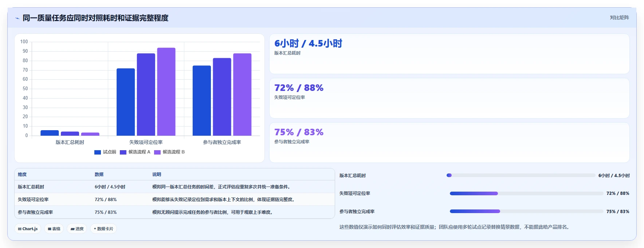Screen dimensions: 644x248
Task: Click the 75% / 83% data card value
Action: (x=299, y=132)
